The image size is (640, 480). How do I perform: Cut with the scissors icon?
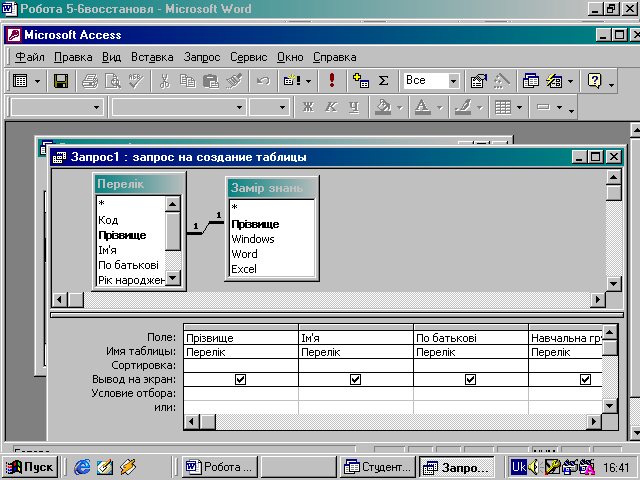(164, 81)
